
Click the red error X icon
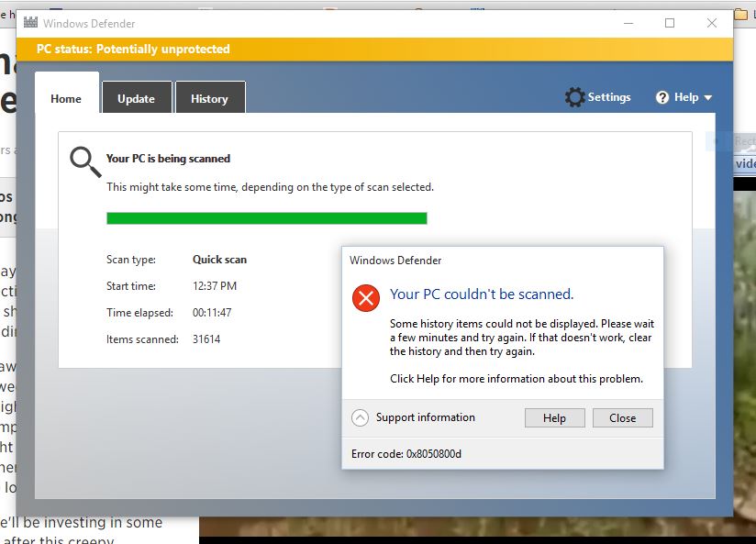(366, 297)
